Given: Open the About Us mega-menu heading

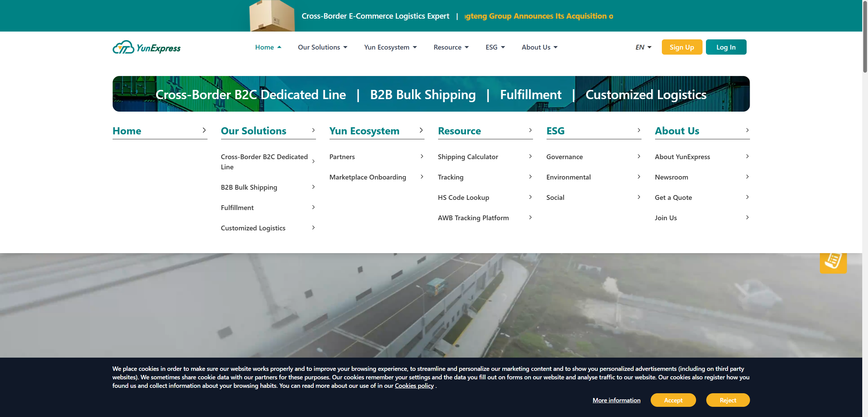Looking at the screenshot, I should 677,131.
